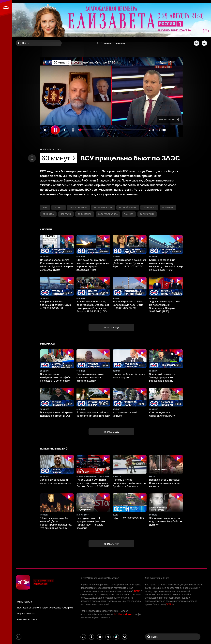Bookmark this video next to the title
This screenshot has height=644, width=211.
[32, 158]
